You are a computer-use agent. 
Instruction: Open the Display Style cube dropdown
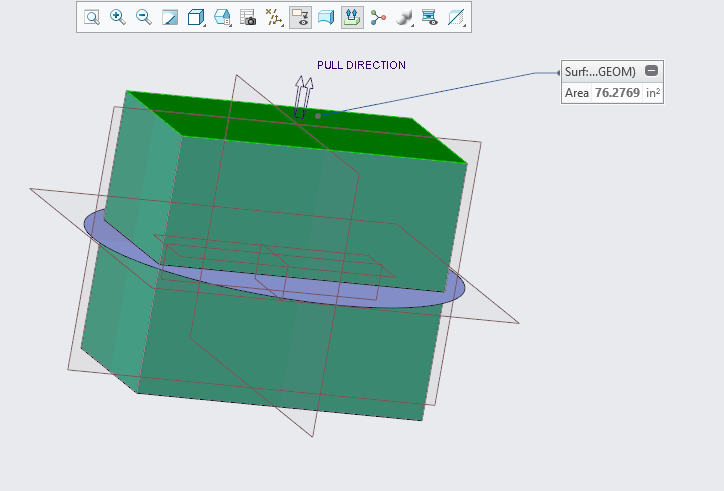(196, 18)
